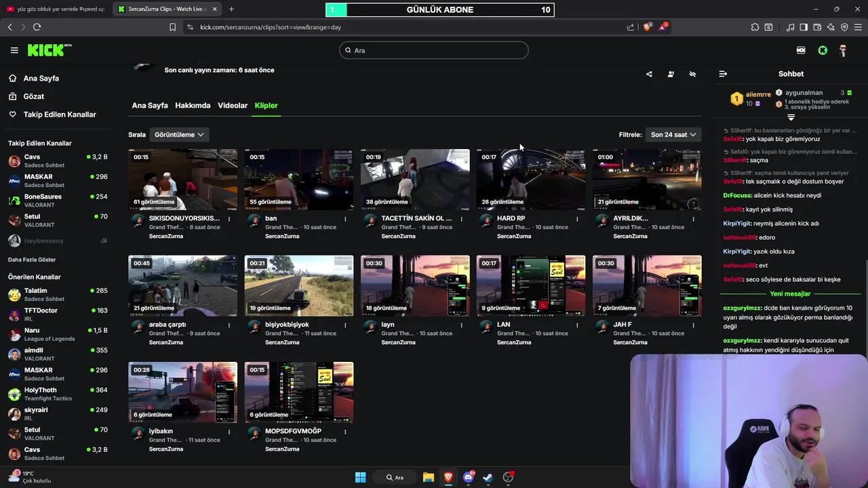Reload the page
This screenshot has width=868, height=488.
pos(37,27)
